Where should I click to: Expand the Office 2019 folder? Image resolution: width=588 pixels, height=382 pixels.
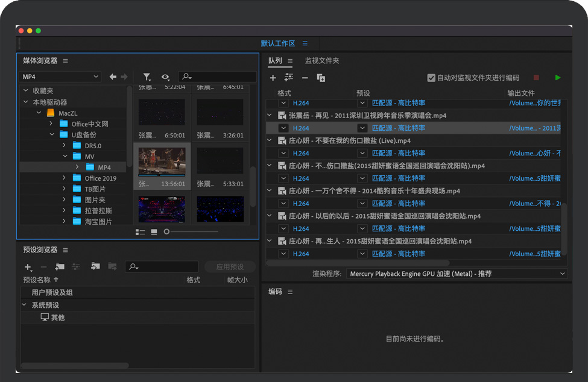click(x=65, y=178)
